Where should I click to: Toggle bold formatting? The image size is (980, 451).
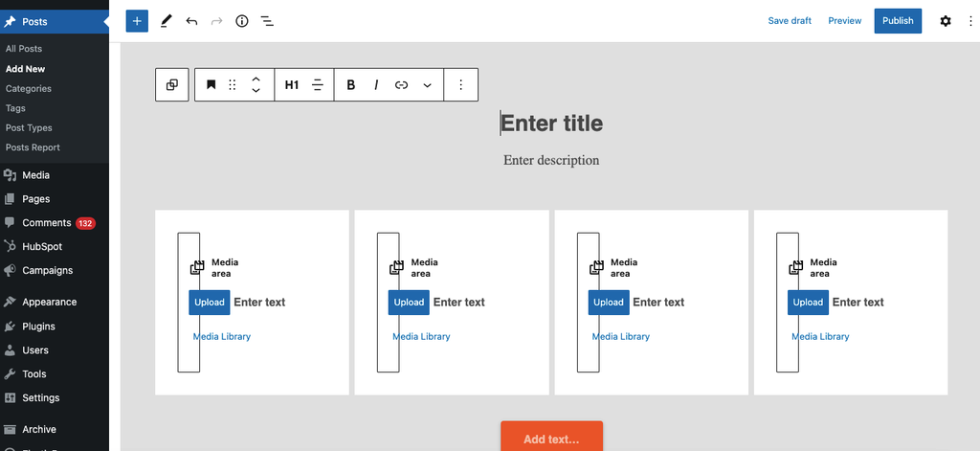350,85
